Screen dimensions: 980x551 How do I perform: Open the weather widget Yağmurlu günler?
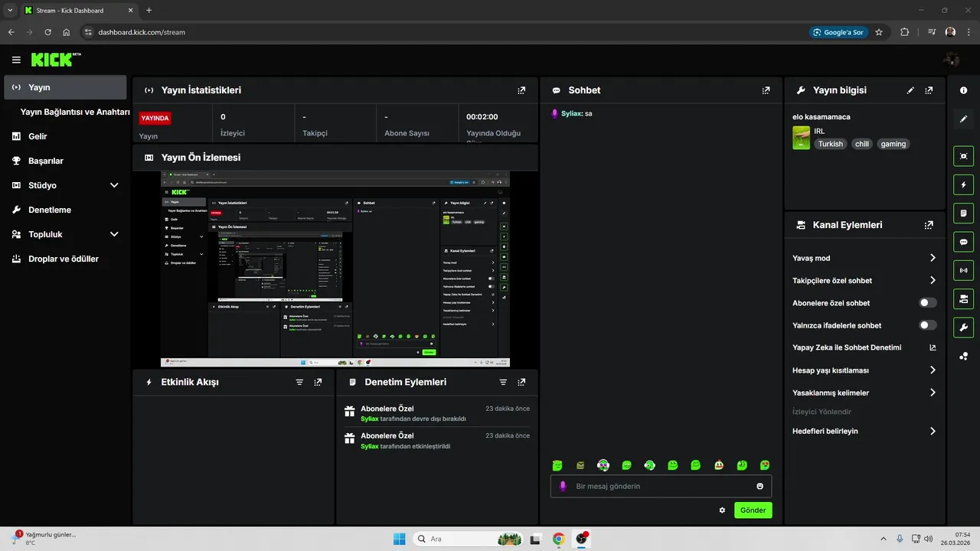(44, 538)
